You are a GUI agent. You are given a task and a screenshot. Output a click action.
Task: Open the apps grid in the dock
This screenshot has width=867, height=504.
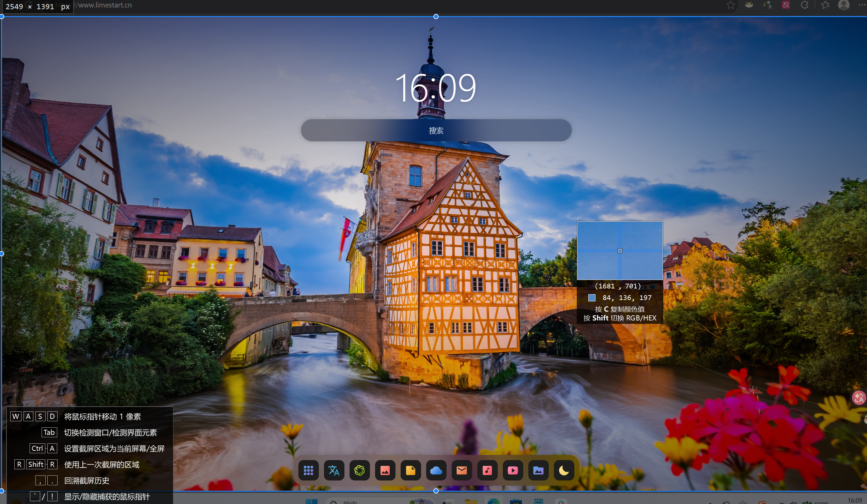point(308,470)
